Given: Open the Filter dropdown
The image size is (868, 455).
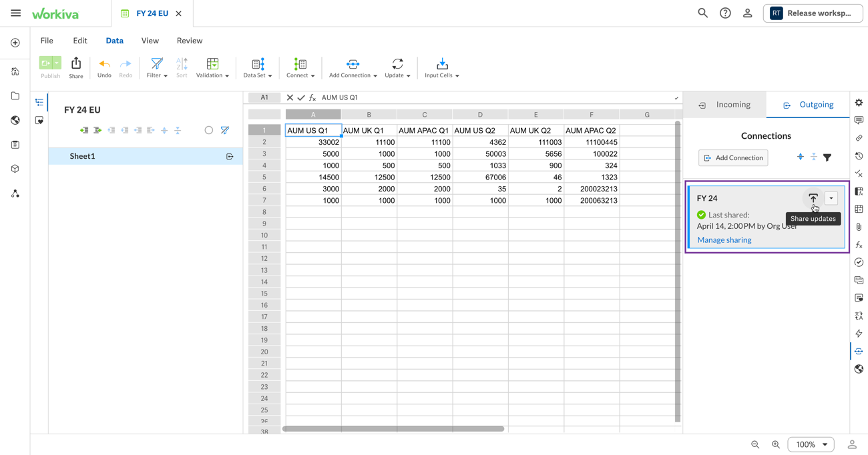Looking at the screenshot, I should pyautogui.click(x=157, y=67).
